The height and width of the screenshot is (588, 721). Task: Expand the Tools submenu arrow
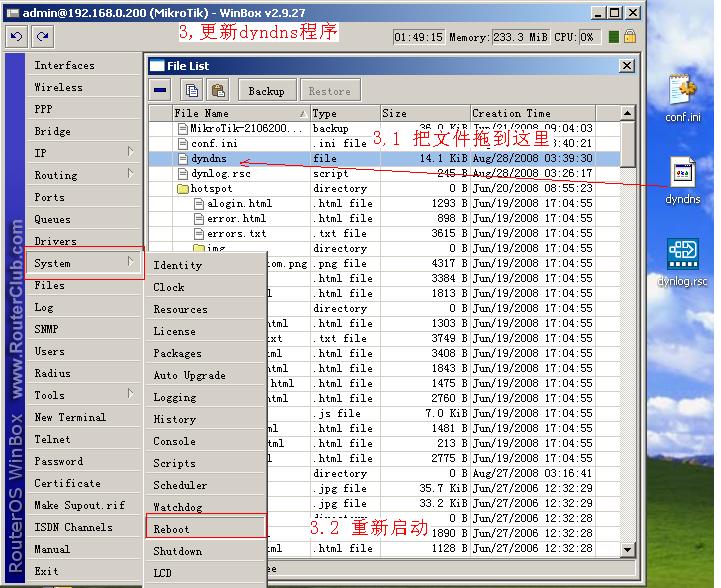[131, 394]
